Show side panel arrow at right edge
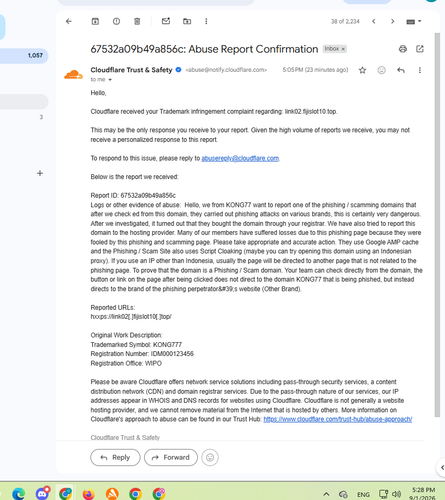This screenshot has height=500, width=445. pyautogui.click(x=441, y=468)
